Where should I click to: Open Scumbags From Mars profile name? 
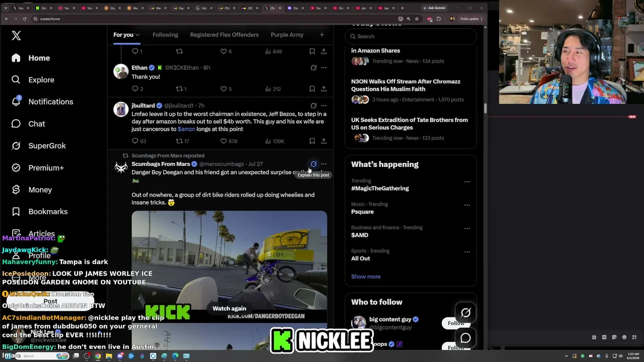coord(160,164)
